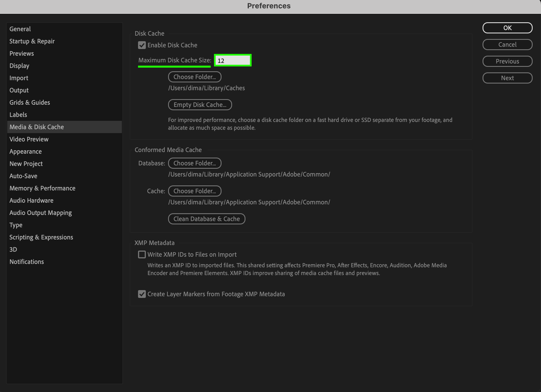Viewport: 541px width, 392px height.
Task: Go to the Next preferences page
Action: point(507,78)
